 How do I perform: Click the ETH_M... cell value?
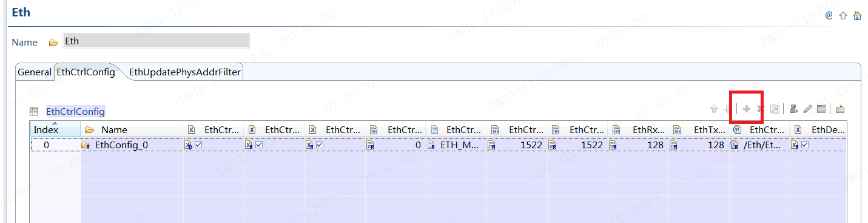[x=456, y=145]
